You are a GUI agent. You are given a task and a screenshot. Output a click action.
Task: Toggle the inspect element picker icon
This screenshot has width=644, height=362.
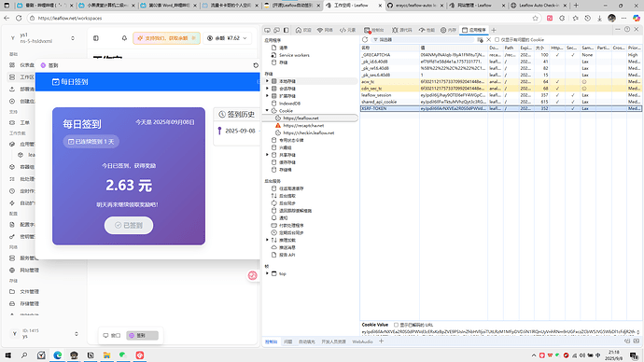pyautogui.click(x=267, y=30)
